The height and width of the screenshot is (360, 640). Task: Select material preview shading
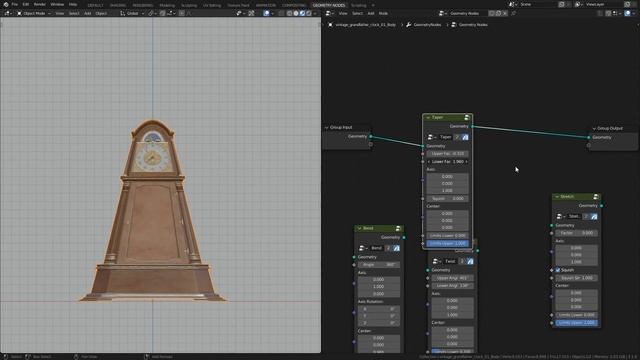(302, 13)
